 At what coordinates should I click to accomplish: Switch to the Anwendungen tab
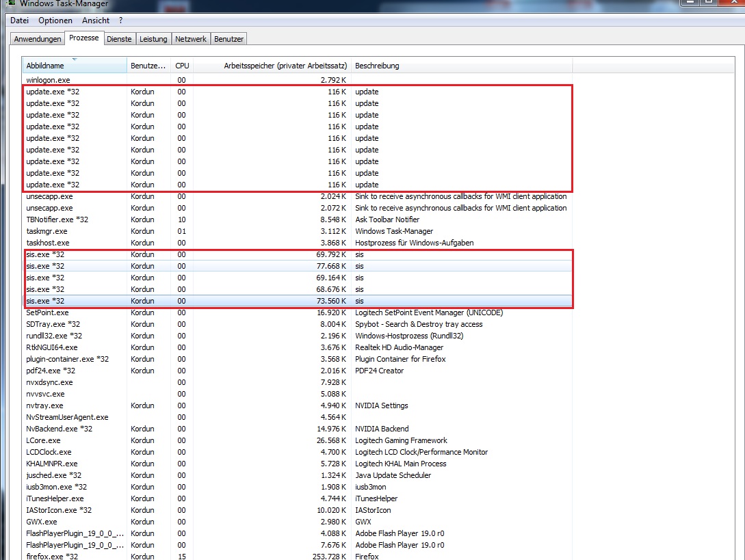click(x=38, y=39)
